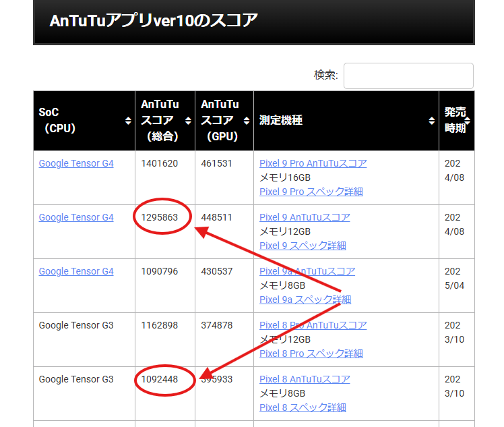Open Pixel 8 スペック詳細 link
The image size is (504, 427).
point(303,407)
